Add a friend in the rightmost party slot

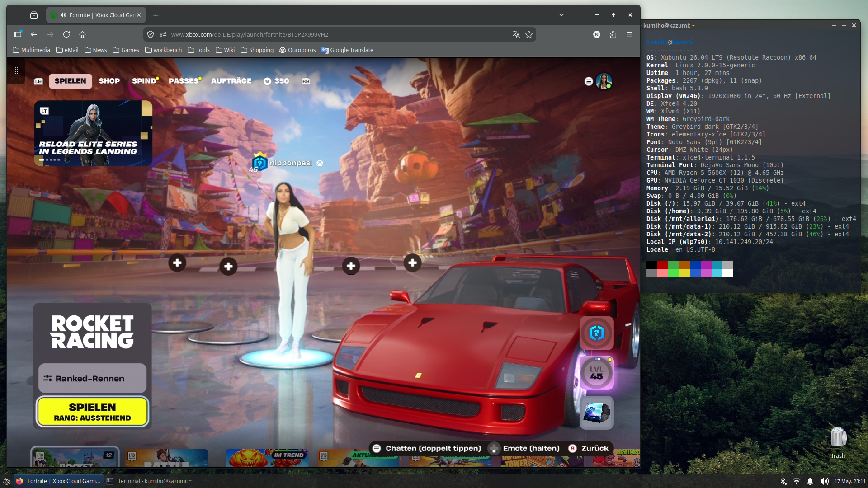point(412,263)
